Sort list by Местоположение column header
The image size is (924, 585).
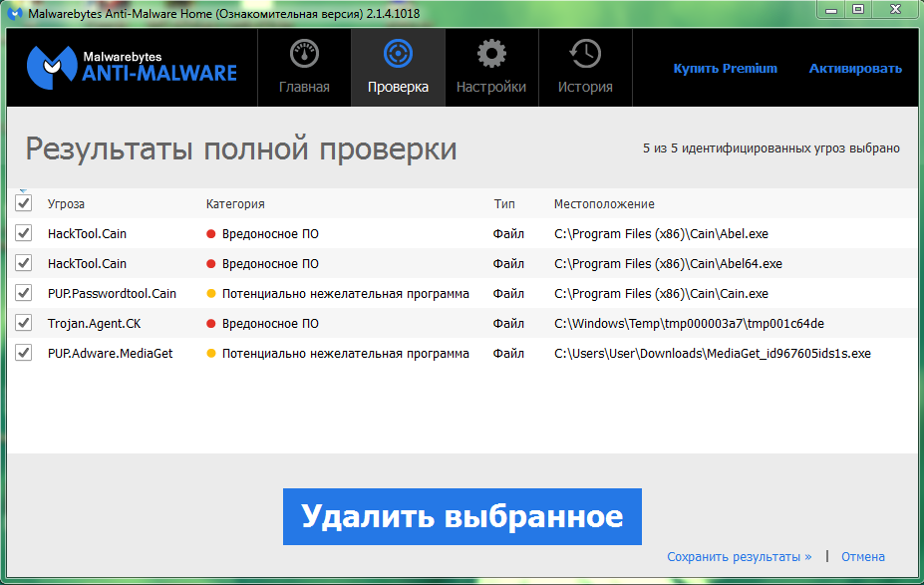[604, 204]
